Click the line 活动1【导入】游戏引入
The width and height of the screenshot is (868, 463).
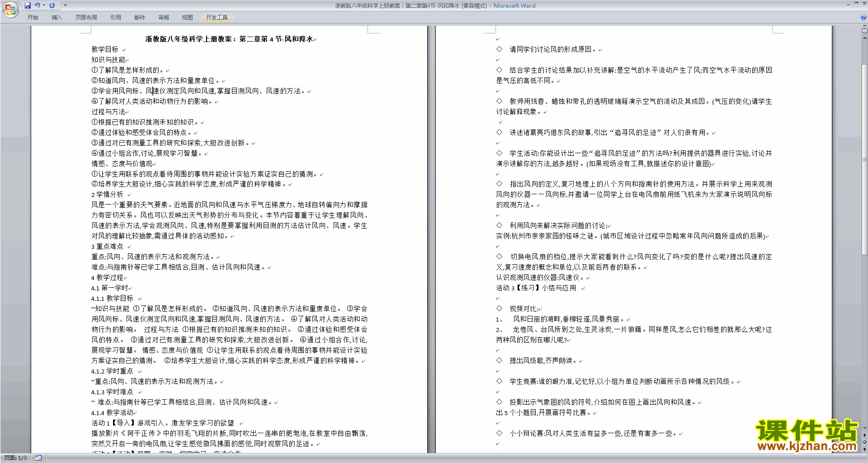pos(163,423)
